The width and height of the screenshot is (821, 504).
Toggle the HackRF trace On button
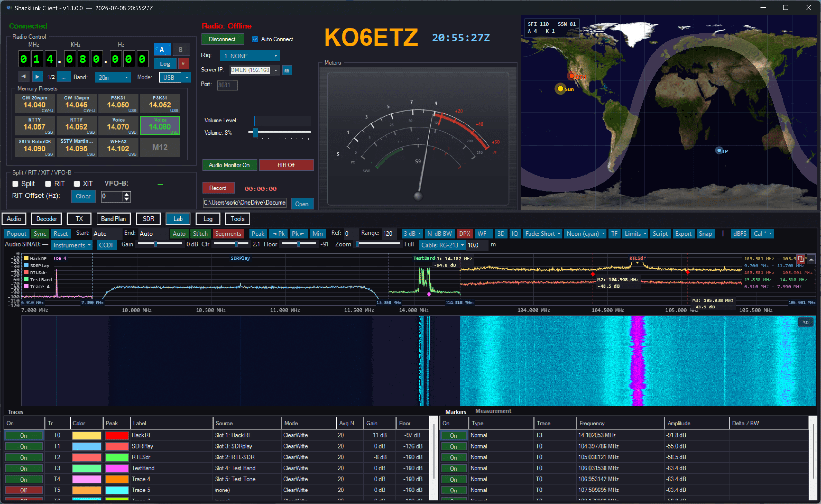23,435
